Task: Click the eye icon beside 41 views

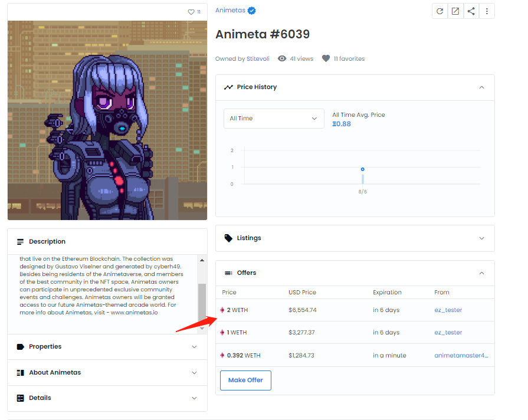Action: [x=282, y=58]
